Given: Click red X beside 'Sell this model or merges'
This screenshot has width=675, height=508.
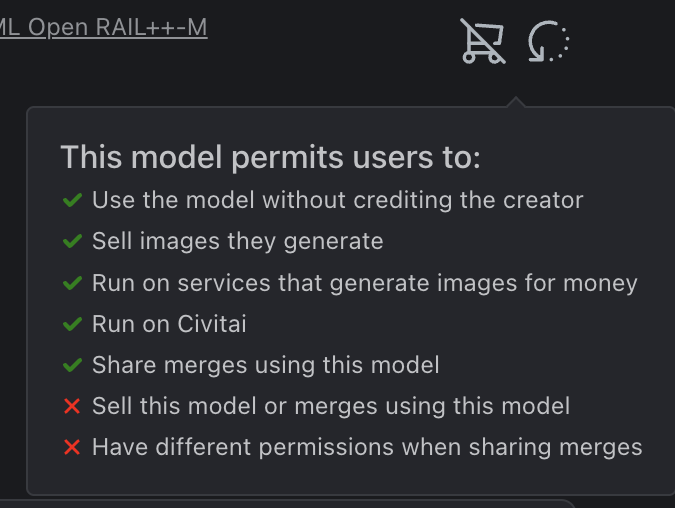Looking at the screenshot, I should (72, 406).
